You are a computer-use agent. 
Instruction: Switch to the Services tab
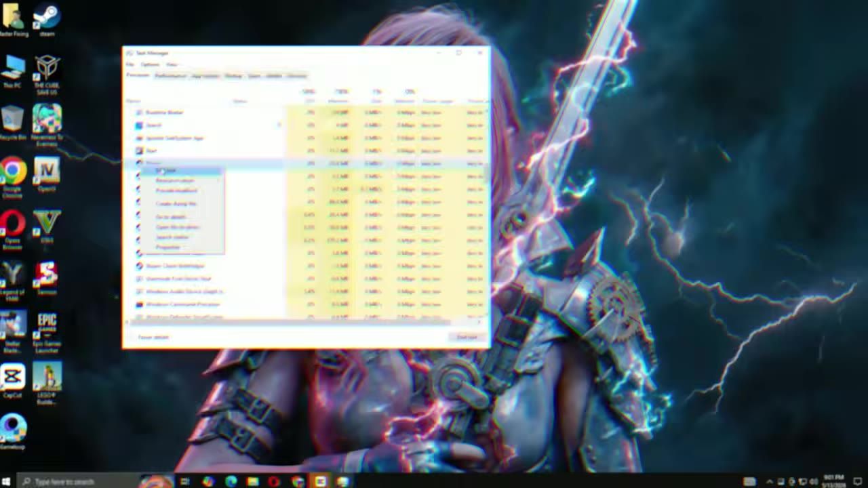coord(296,75)
